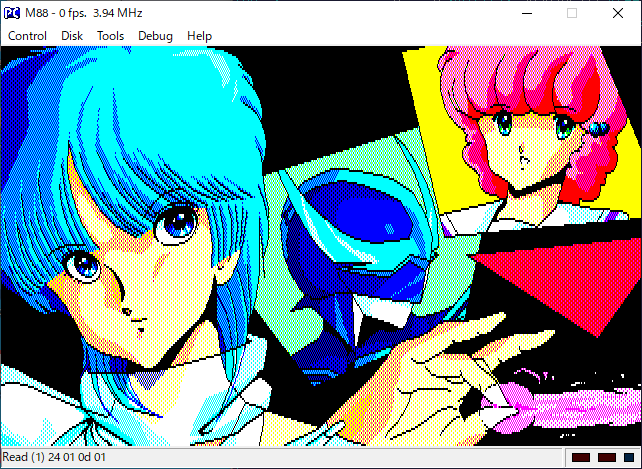
Task: Open the Debug menu
Action: pyautogui.click(x=155, y=36)
